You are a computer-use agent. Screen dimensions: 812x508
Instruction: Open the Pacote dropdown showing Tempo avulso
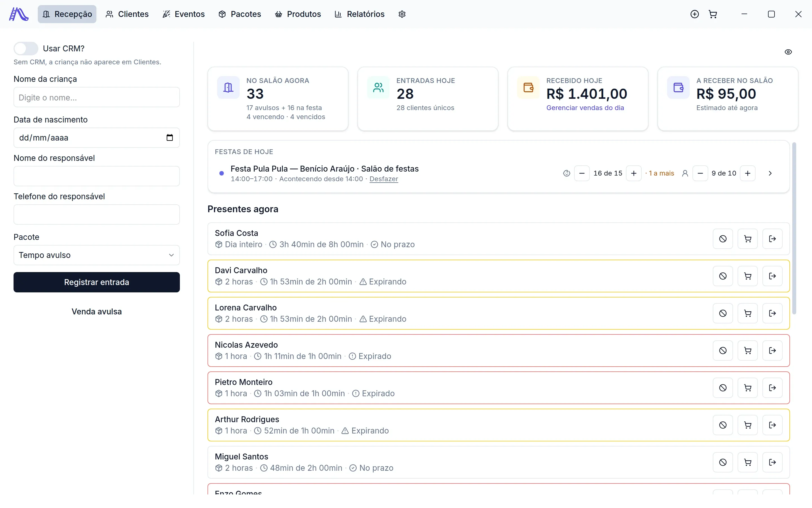97,255
